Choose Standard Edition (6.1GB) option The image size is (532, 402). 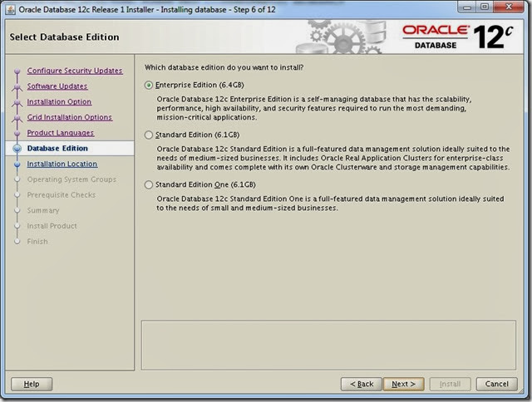pyautogui.click(x=149, y=135)
